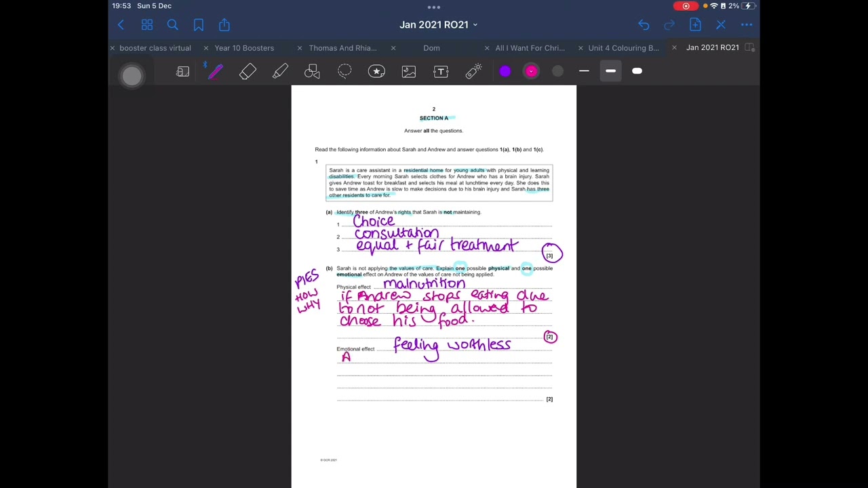The width and height of the screenshot is (868, 488).
Task: Tap the gray floating circle button
Action: [132, 76]
